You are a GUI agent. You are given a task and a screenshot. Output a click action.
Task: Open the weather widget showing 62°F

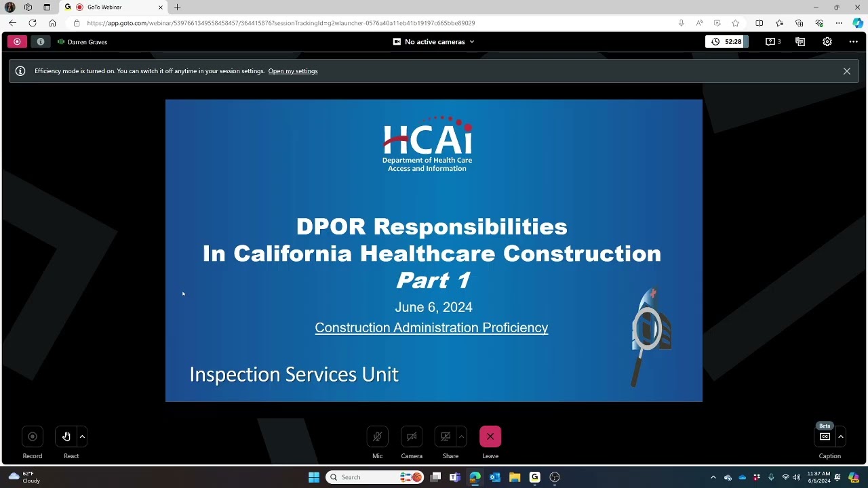(24, 477)
